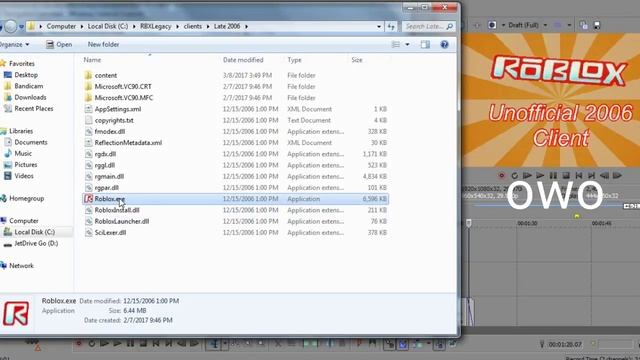Sort by Date modified column header
This screenshot has height=360, width=640.
pos(243,60)
